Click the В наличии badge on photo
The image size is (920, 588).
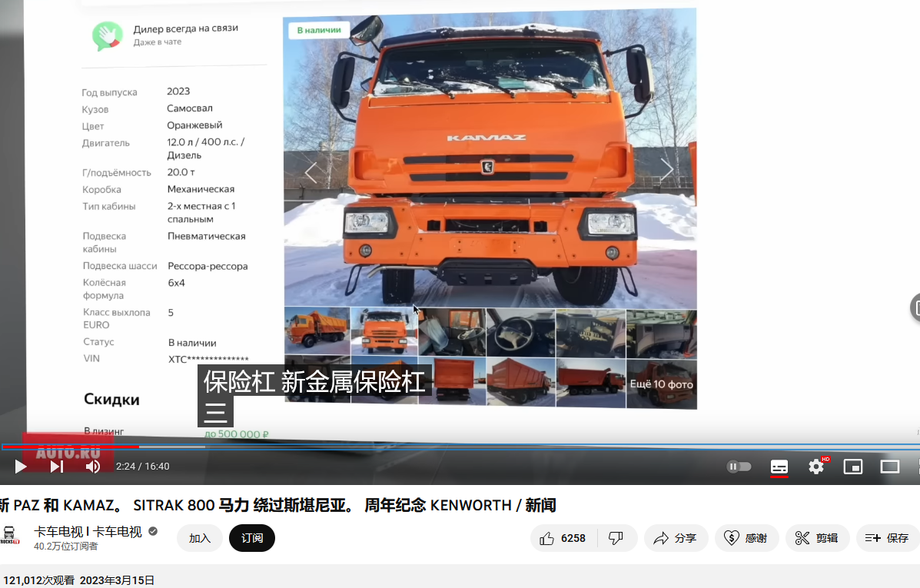tap(319, 30)
